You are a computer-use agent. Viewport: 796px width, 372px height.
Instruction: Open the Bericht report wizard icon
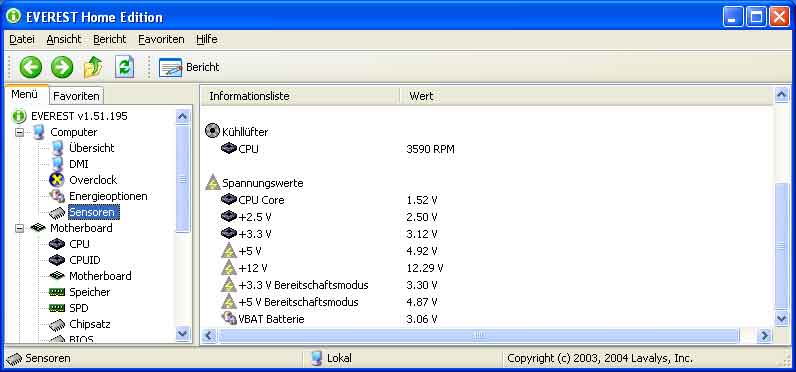(x=170, y=67)
